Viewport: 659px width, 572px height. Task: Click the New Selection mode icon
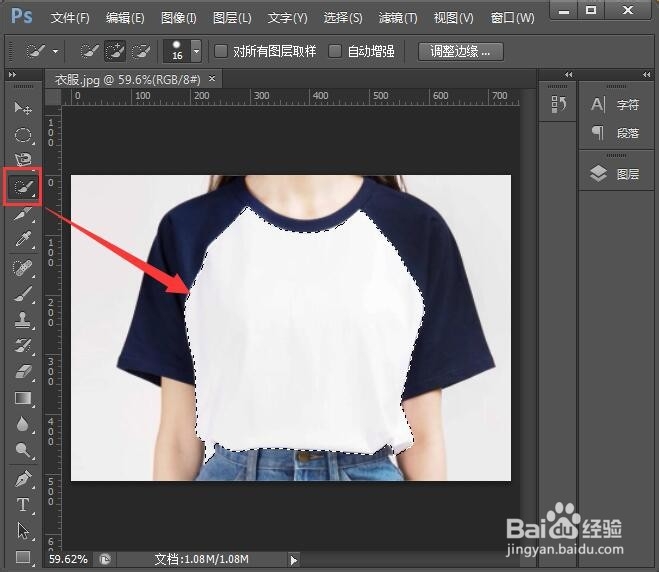coord(89,51)
